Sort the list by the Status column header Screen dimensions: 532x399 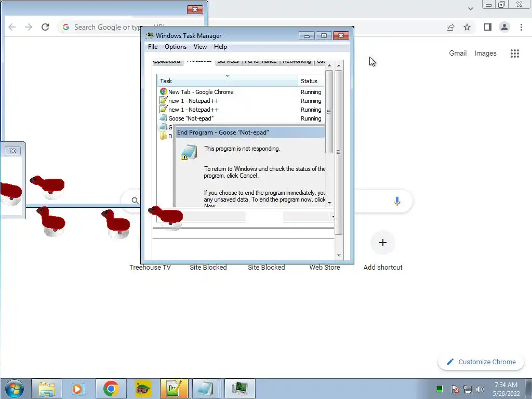pyautogui.click(x=312, y=81)
